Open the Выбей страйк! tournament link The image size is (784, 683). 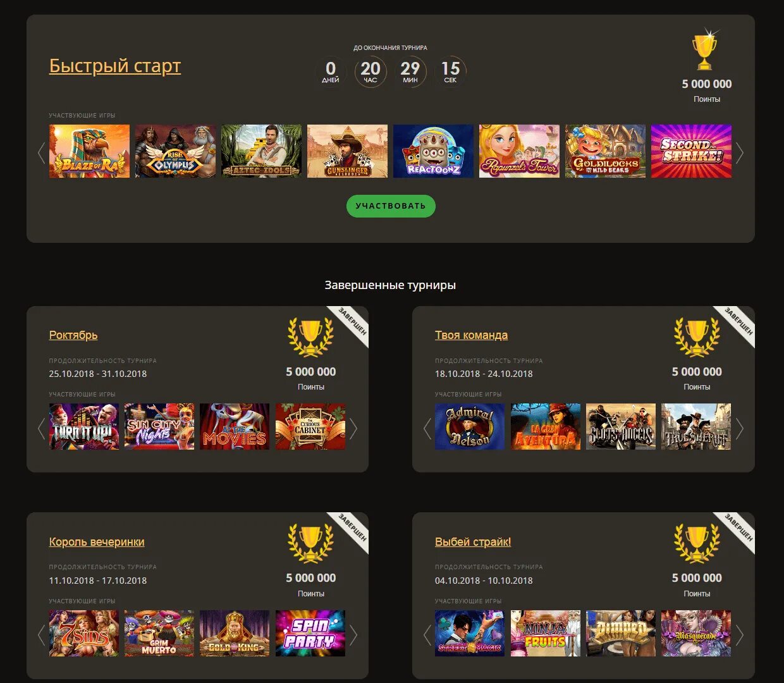coord(473,542)
